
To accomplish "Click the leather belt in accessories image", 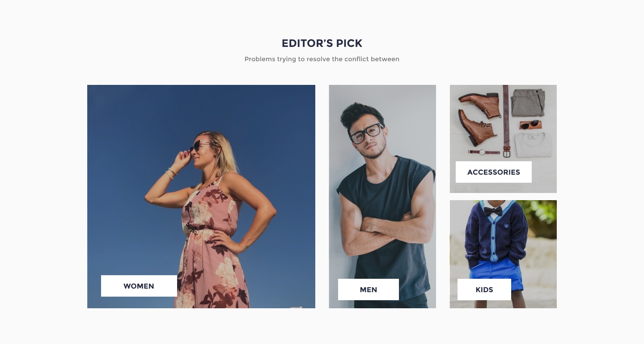I will (x=506, y=121).
